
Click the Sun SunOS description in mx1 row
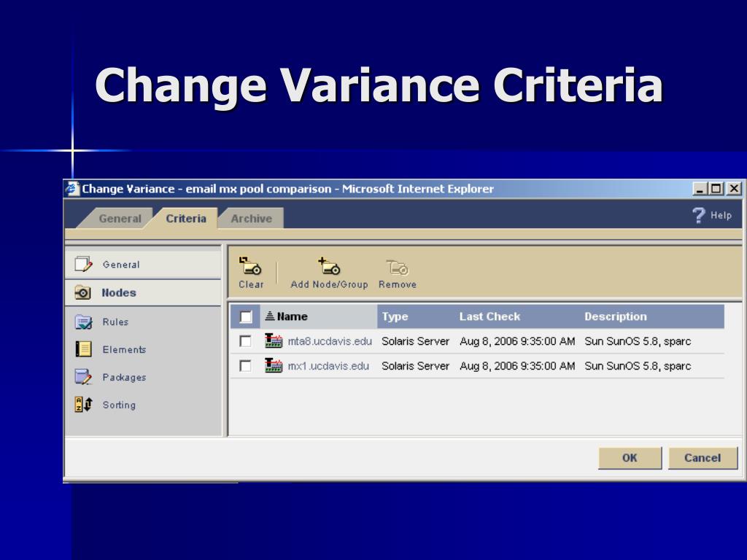tap(638, 366)
